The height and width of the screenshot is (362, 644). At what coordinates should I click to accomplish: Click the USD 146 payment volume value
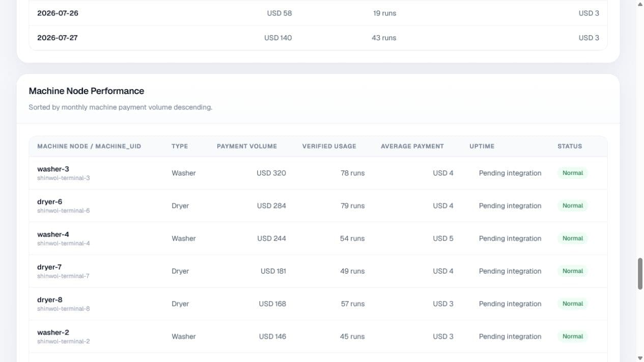coord(272,336)
